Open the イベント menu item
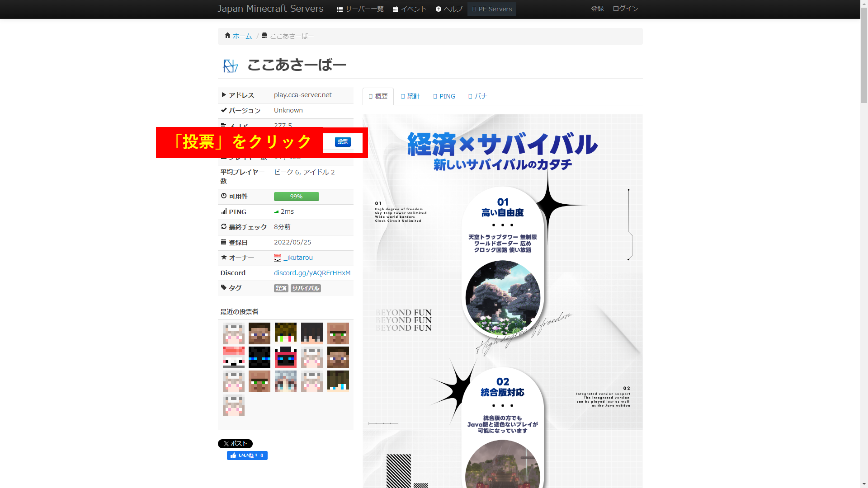Image resolution: width=868 pixels, height=488 pixels. [x=410, y=9]
